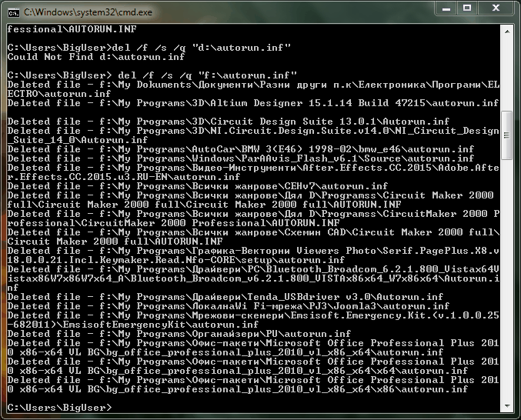Click the PJ3\Joomla3\autorun.inf deleted line

[x=229, y=306]
